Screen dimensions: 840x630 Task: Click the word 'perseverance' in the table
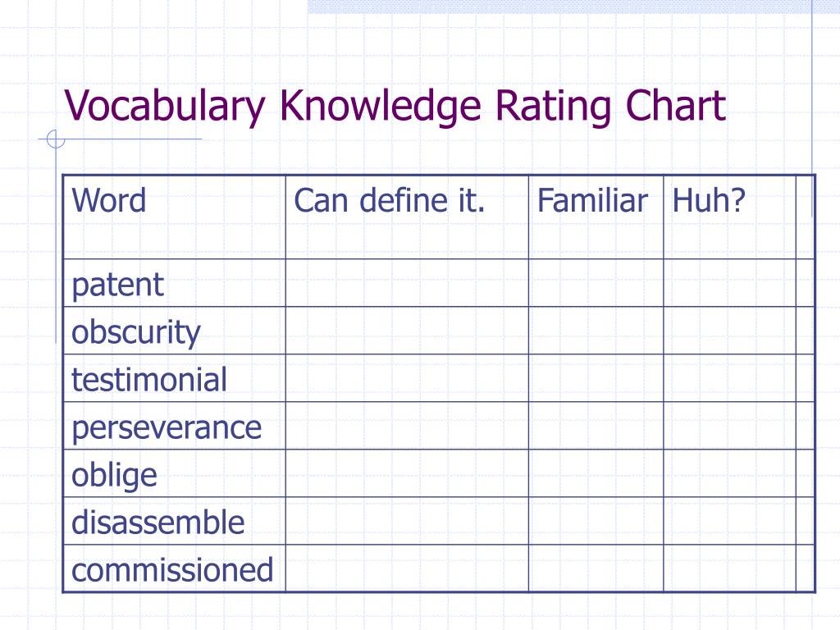(166, 428)
